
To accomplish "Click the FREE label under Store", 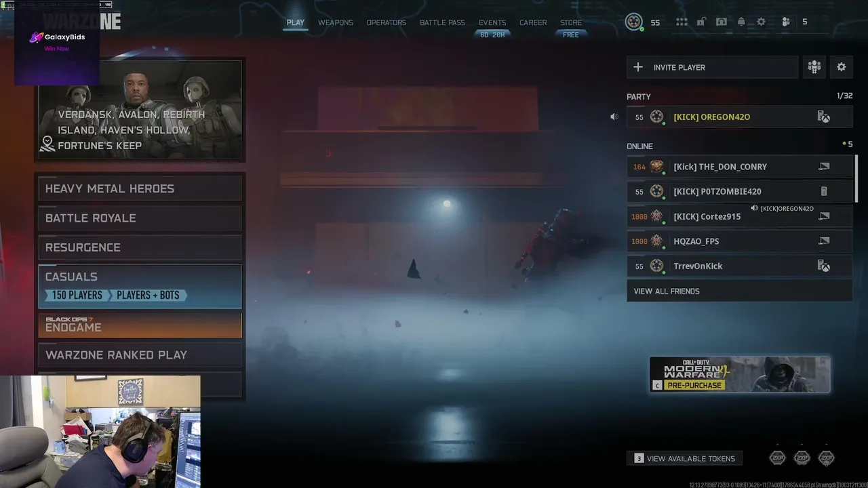I will 571,35.
